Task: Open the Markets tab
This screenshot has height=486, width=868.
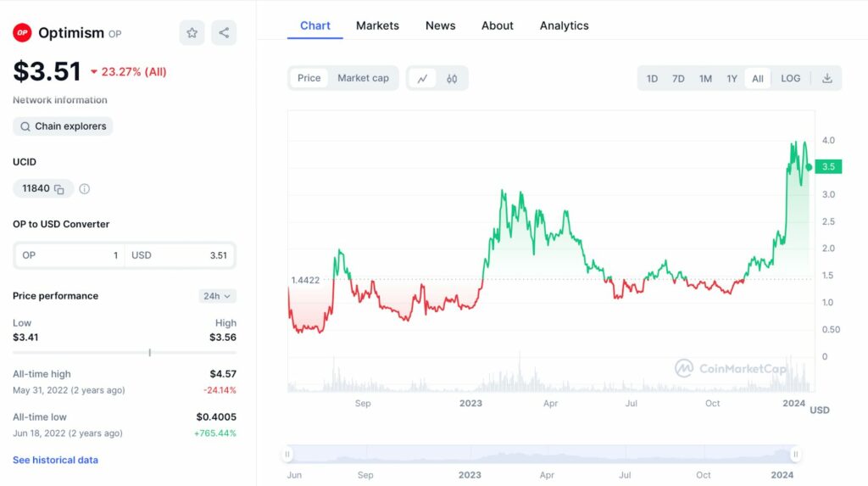Action: click(377, 25)
